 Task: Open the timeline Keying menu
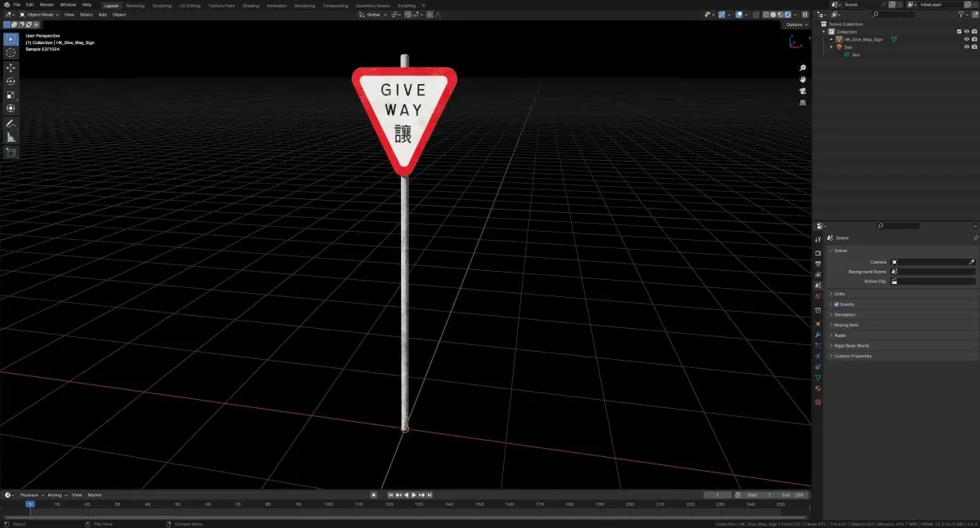click(56, 495)
